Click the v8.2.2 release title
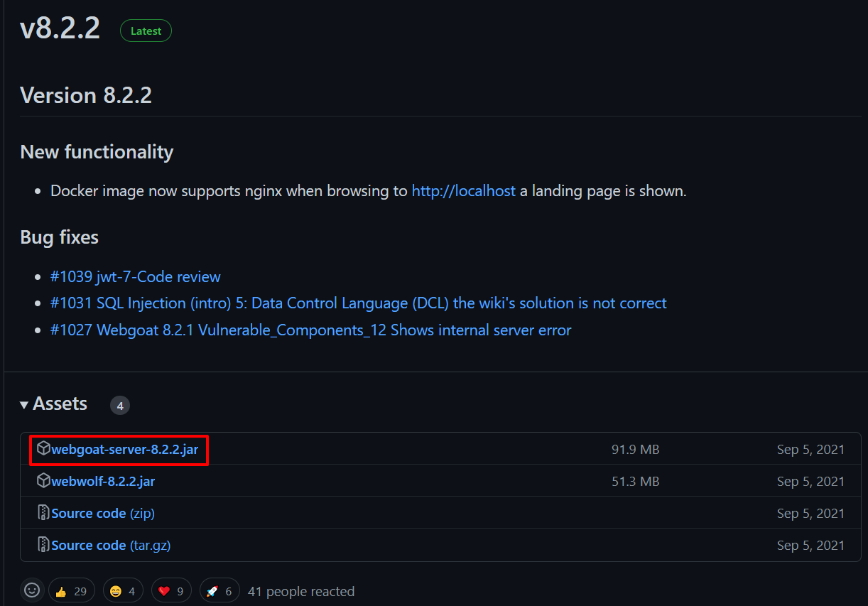868x606 pixels. pyautogui.click(x=60, y=28)
